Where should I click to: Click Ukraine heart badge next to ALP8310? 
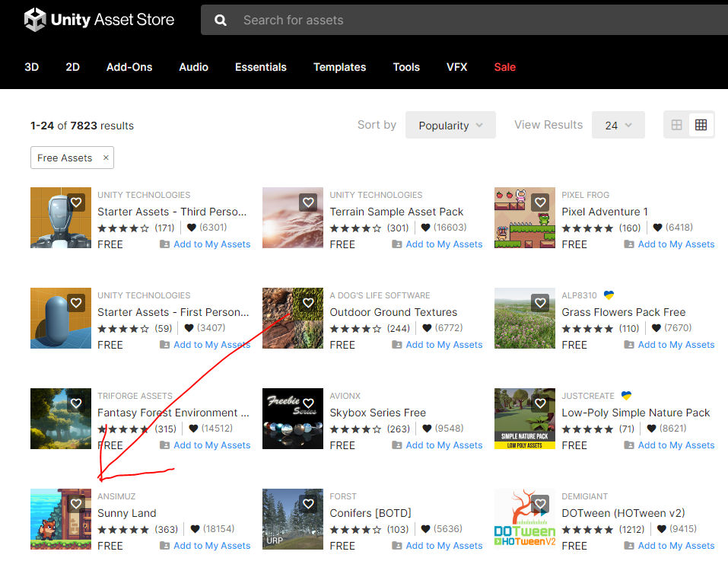point(609,295)
